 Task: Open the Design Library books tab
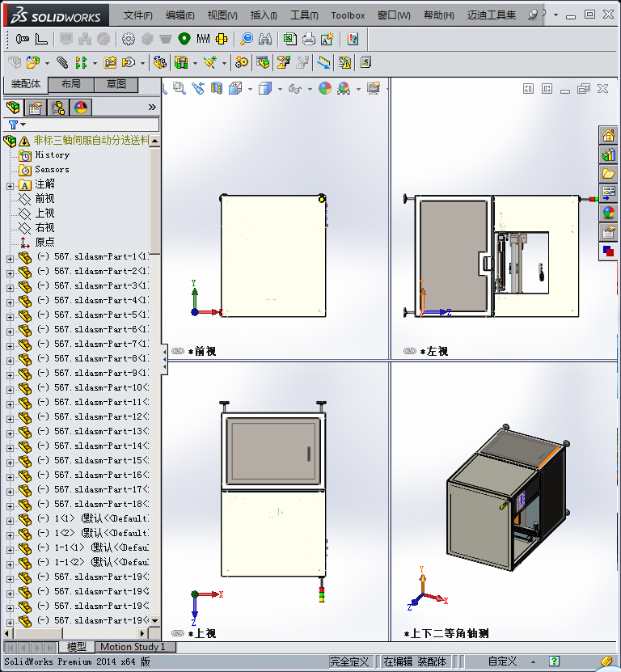coord(608,154)
